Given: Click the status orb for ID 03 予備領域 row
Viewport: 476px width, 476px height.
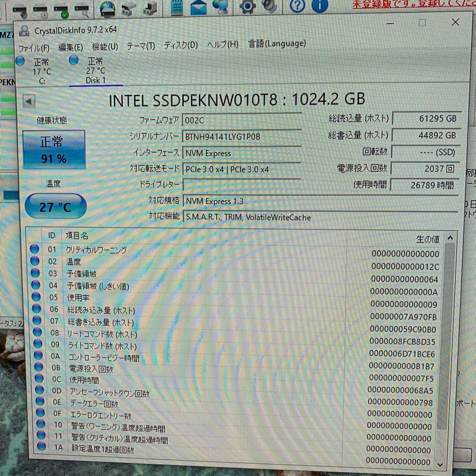Looking at the screenshot, I should [x=35, y=273].
